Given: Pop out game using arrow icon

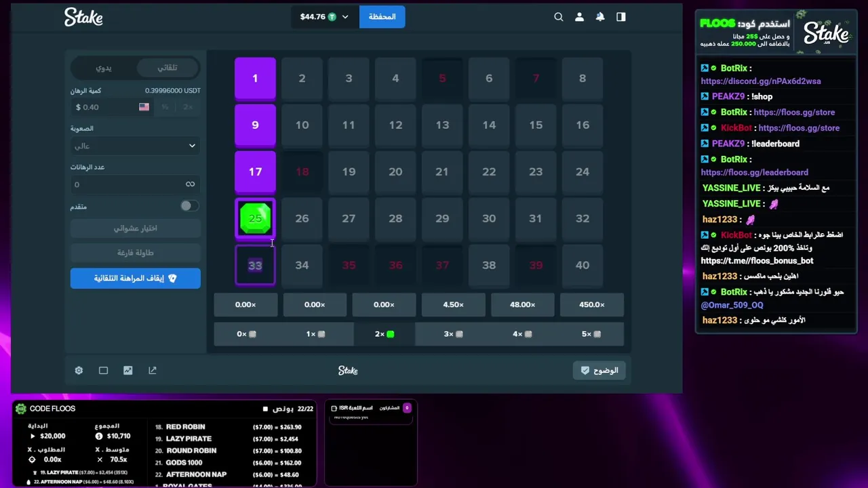Looking at the screenshot, I should point(153,371).
